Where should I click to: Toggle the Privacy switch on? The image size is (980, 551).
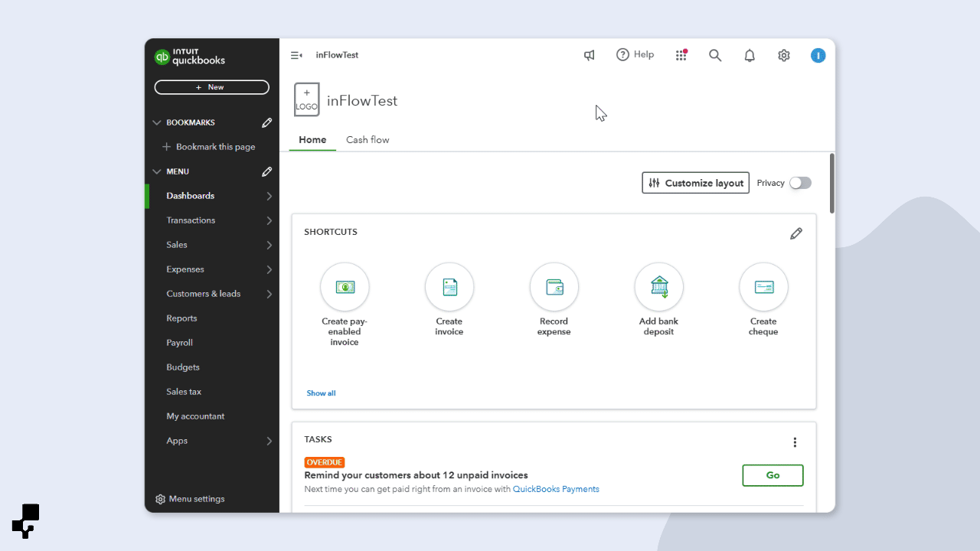(800, 183)
